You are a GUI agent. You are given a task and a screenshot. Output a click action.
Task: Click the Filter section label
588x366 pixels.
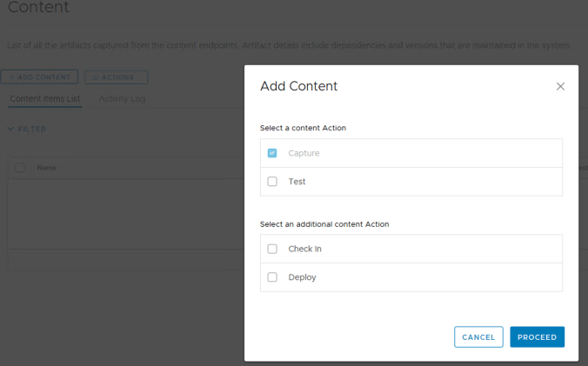(x=32, y=130)
